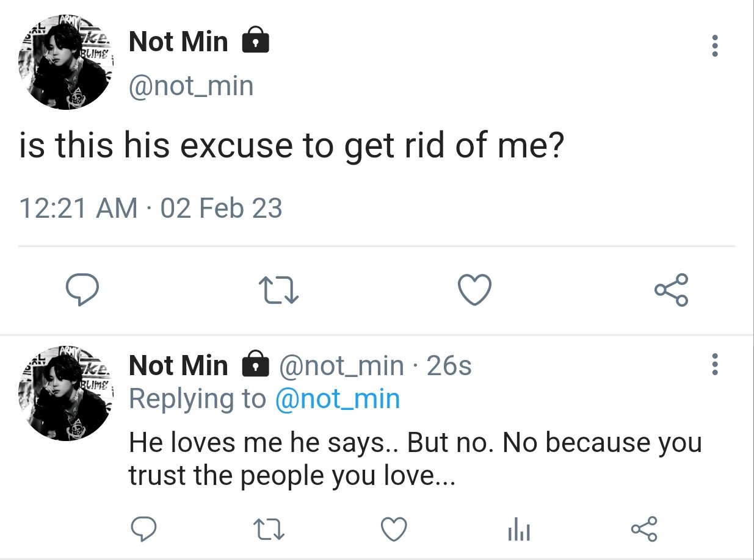Click the 12:21 AM timestamp
Viewport: 754px width, 560px height.
(79, 209)
